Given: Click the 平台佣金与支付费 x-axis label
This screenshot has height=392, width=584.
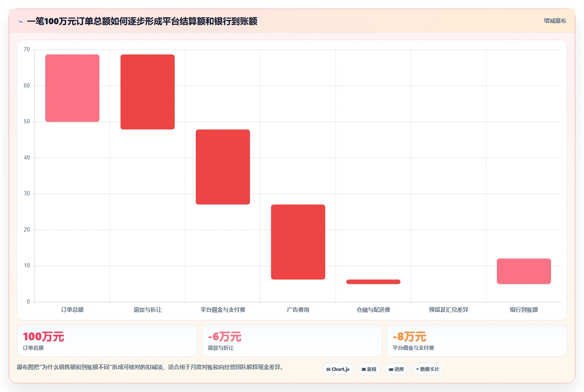Looking at the screenshot, I should click(x=223, y=310).
